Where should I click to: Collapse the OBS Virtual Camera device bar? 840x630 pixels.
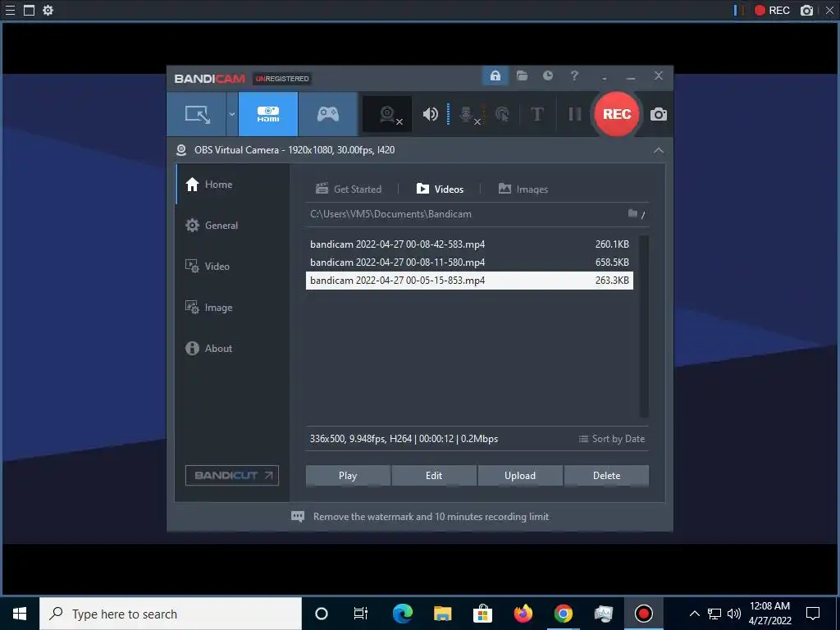coord(659,150)
